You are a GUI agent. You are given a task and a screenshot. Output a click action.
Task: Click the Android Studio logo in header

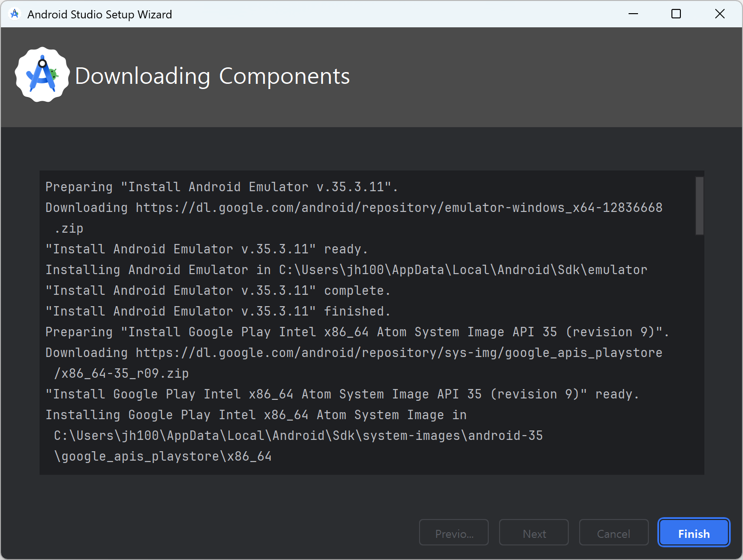click(x=42, y=74)
